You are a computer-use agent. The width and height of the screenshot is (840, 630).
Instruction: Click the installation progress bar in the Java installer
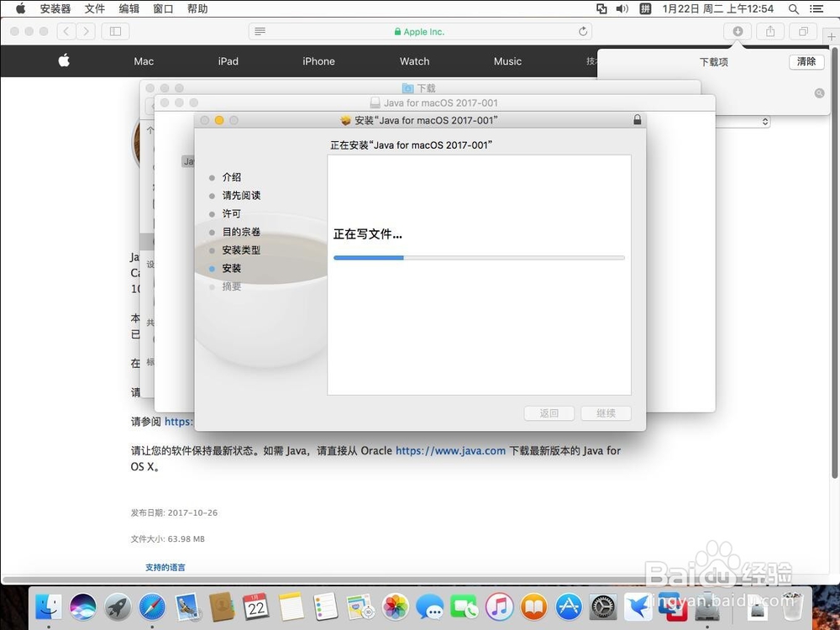[479, 258]
